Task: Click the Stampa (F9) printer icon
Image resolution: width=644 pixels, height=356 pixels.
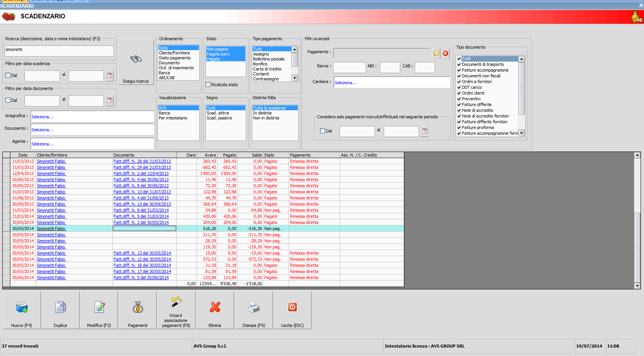Action: (x=253, y=307)
